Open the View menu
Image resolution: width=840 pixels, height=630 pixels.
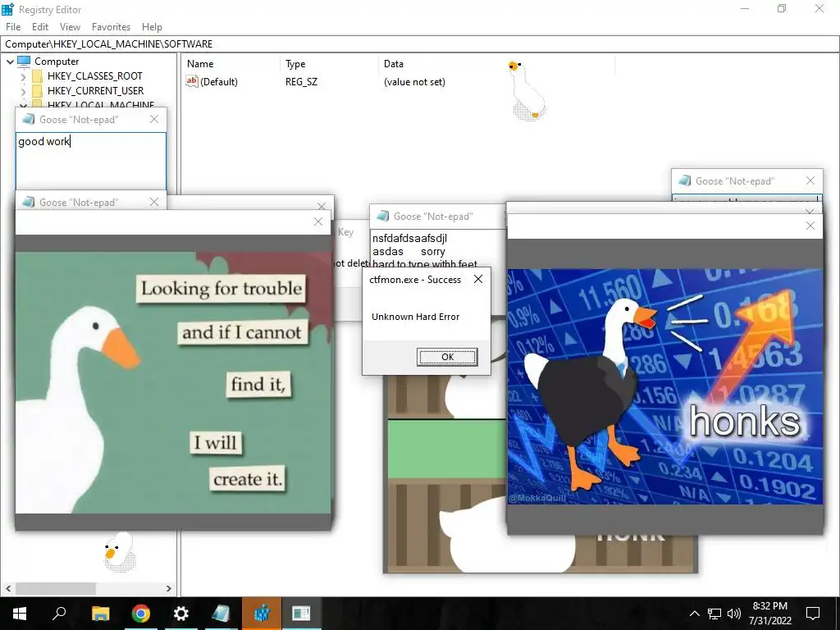71,27
